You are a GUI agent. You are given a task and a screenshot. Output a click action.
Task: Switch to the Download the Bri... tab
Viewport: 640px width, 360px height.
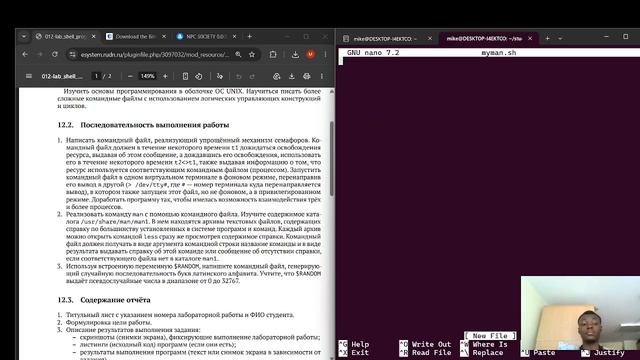tap(136, 37)
